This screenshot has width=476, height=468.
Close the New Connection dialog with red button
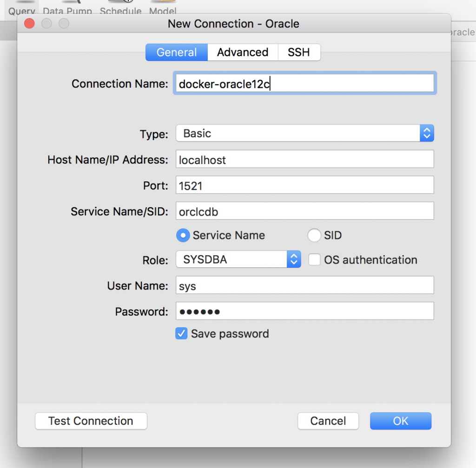[29, 24]
